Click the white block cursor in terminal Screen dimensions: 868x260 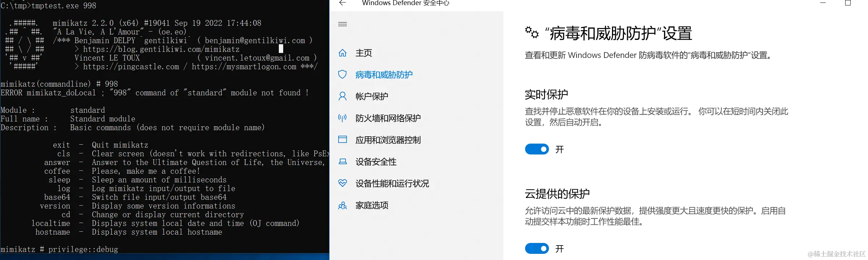coord(281,49)
